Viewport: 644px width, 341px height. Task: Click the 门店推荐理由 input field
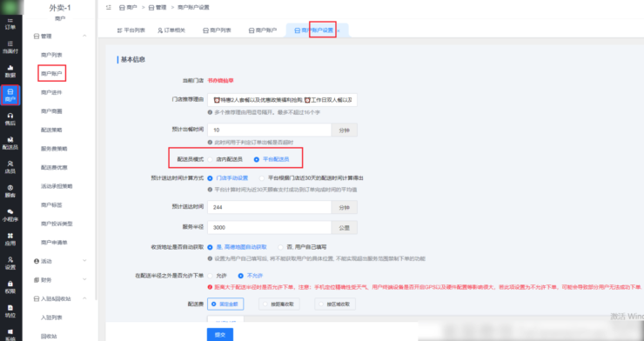pos(282,100)
